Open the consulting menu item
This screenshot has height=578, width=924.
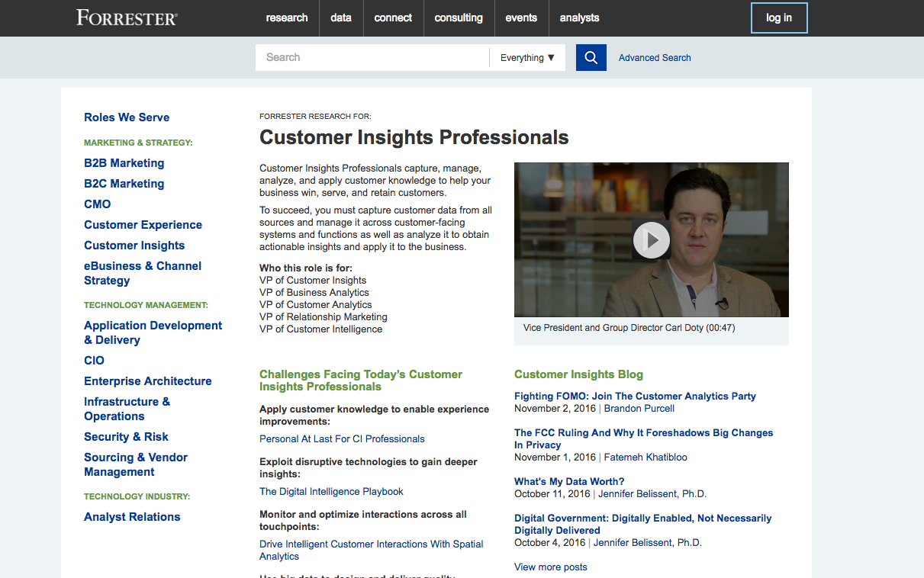(459, 18)
